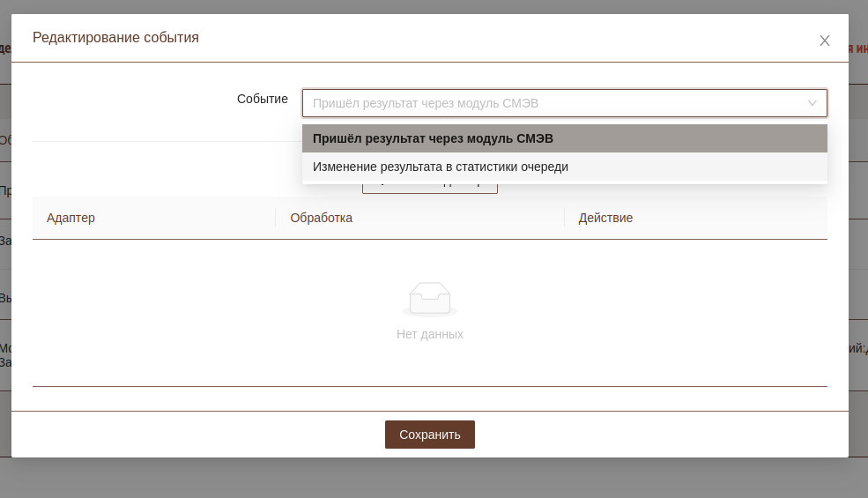The width and height of the screenshot is (868, 498).
Task: Close the event editing dialog
Action: (x=825, y=41)
